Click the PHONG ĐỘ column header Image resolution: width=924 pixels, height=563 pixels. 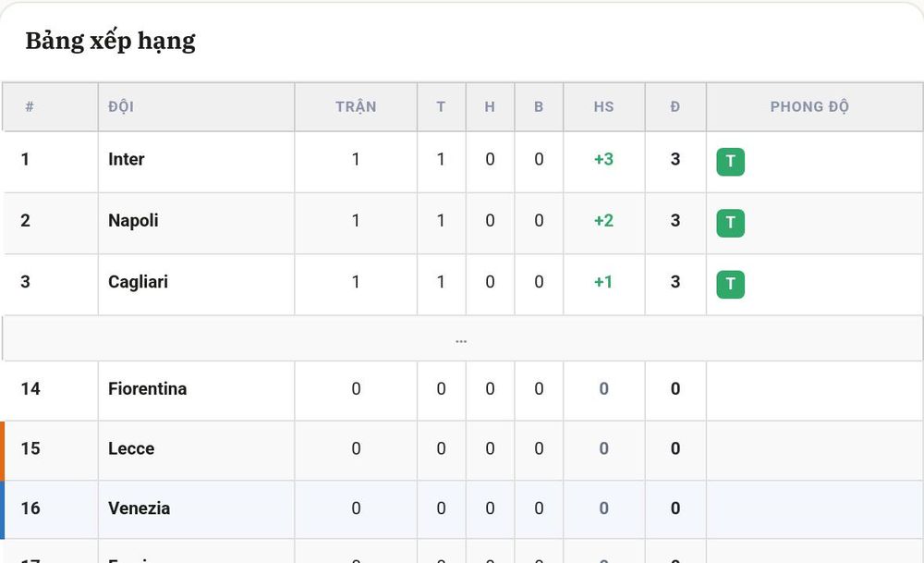(809, 106)
